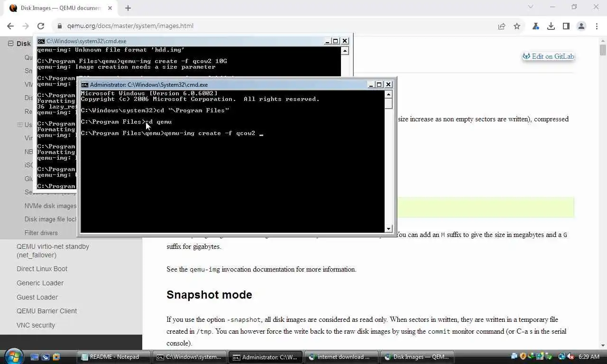
Task: Click Administrator cmd scrollbar up arrow
Action: pos(389,94)
